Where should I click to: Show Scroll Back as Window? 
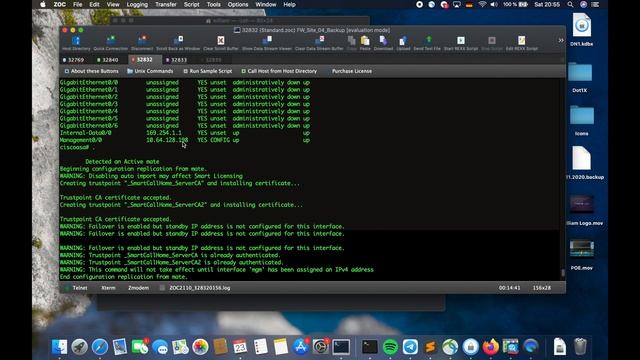[x=178, y=43]
